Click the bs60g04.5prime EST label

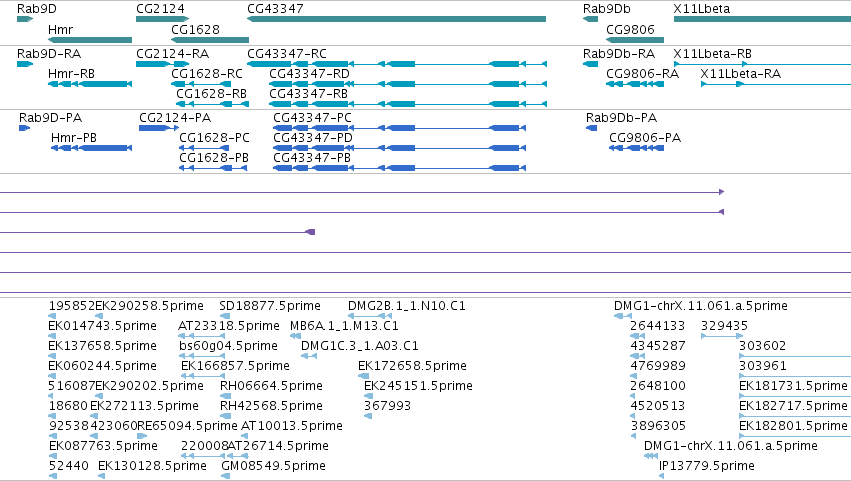point(228,346)
